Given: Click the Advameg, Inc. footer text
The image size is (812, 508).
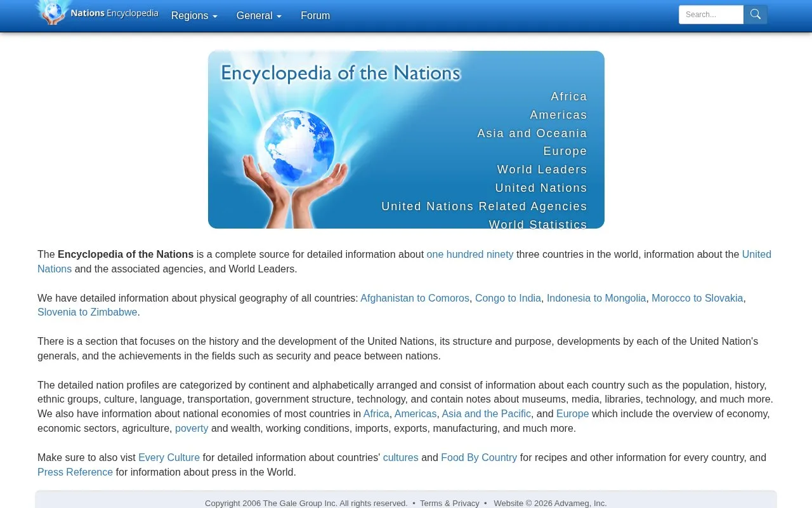Looking at the screenshot, I should (580, 504).
